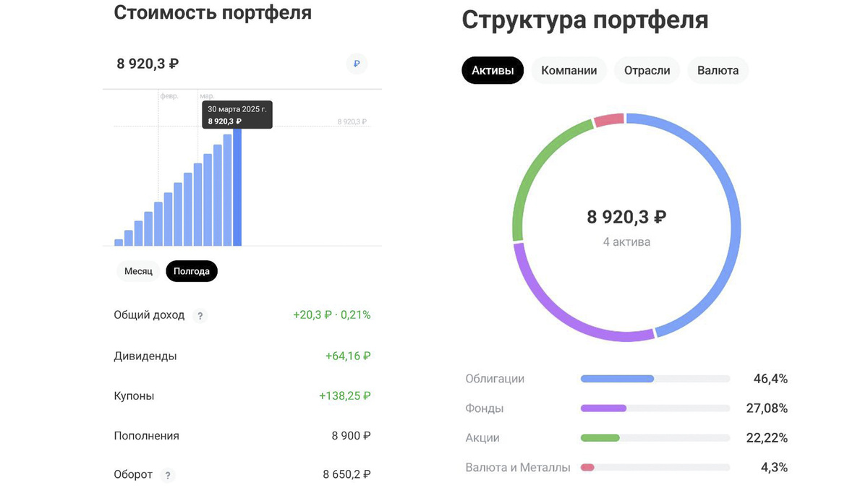Screen dimensions: 868x488
Task: Click the tooltip dated 30 марта 2025
Action: coord(237,114)
